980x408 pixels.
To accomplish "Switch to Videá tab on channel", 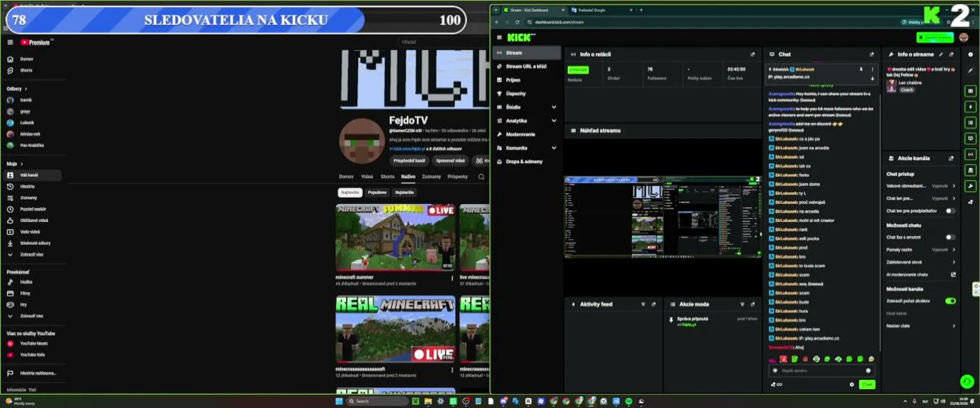I will click(367, 177).
